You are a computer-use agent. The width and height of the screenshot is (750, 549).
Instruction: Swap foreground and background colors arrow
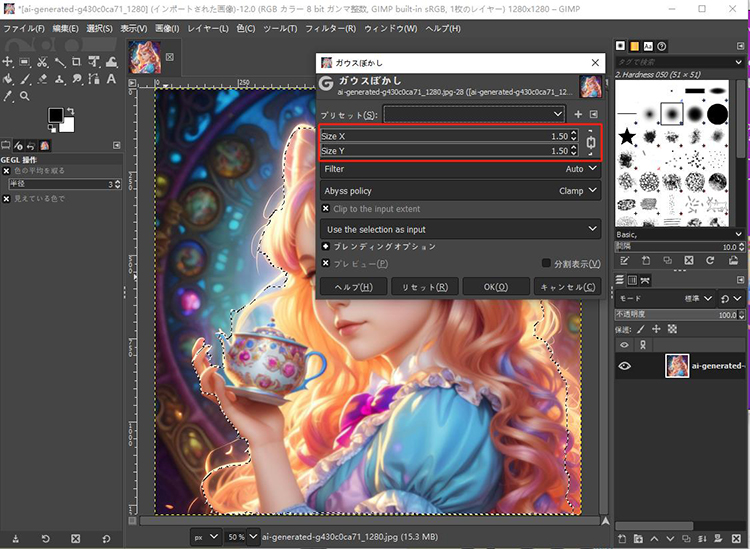click(x=70, y=111)
